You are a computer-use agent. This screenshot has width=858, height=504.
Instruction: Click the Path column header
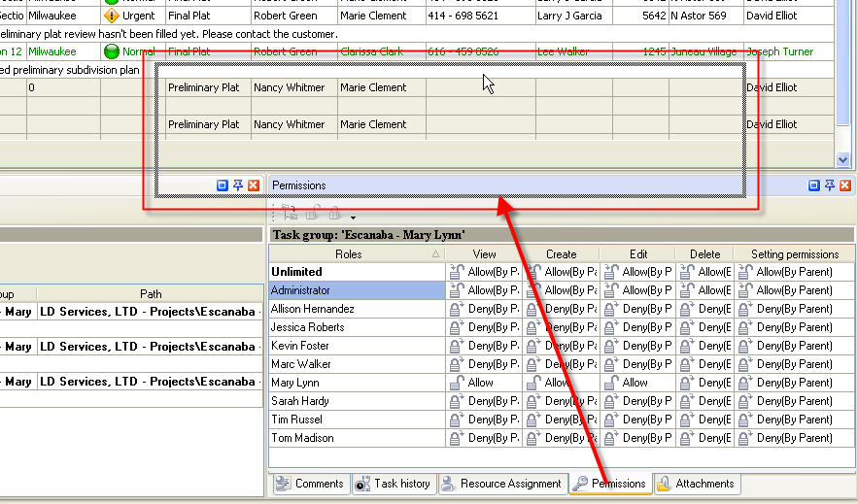click(151, 293)
